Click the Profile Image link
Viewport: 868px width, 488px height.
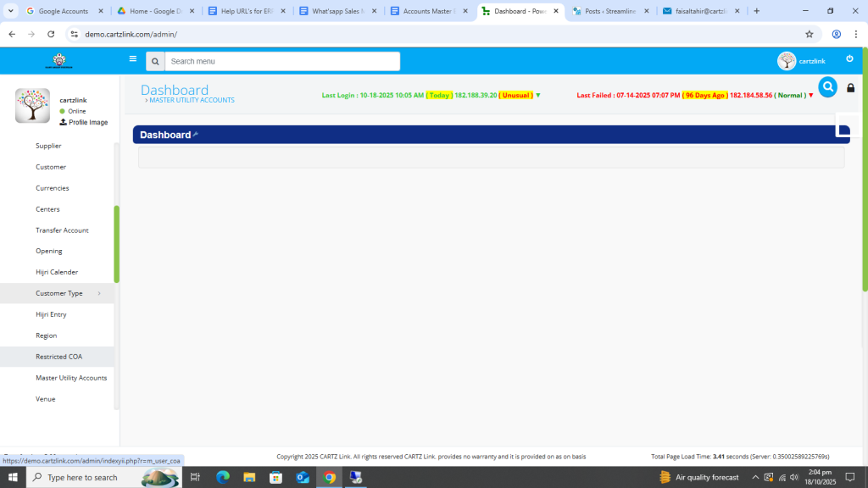[x=87, y=123]
